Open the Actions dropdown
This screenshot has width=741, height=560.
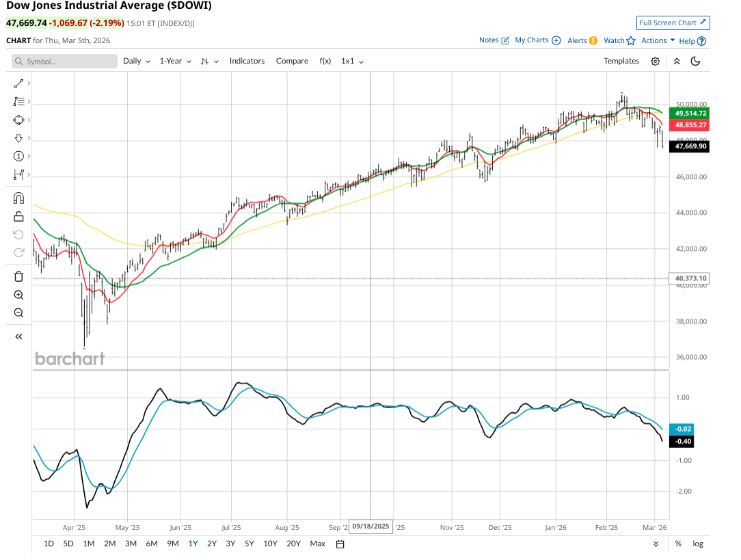(658, 40)
